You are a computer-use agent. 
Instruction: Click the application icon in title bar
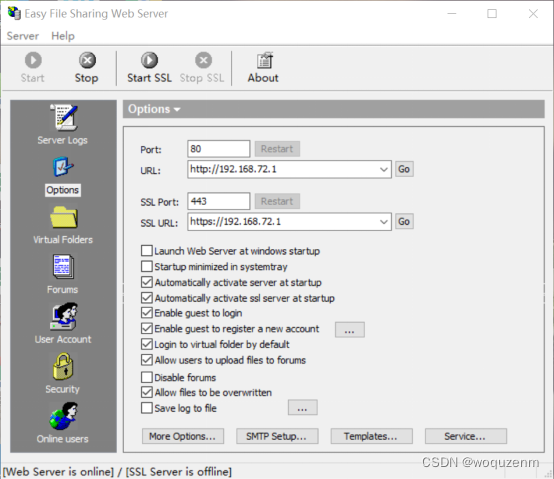pyautogui.click(x=14, y=13)
